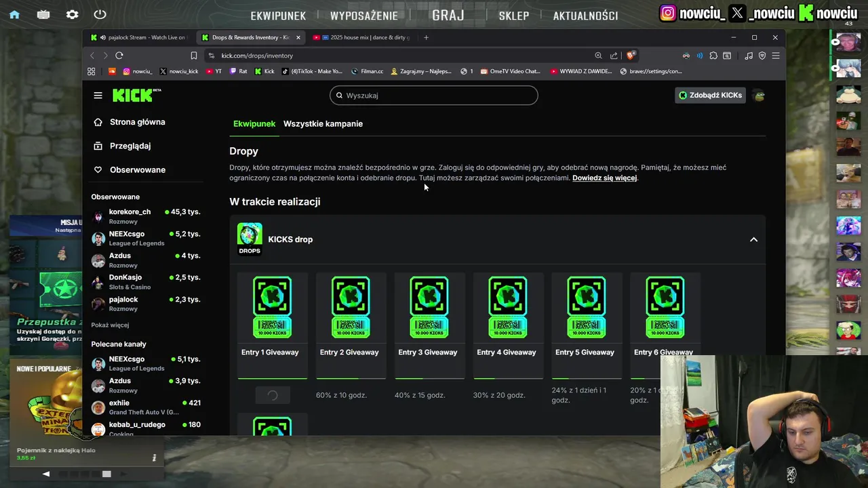868x488 pixels.
Task: Open browser main hamburger menu
Action: point(776,56)
